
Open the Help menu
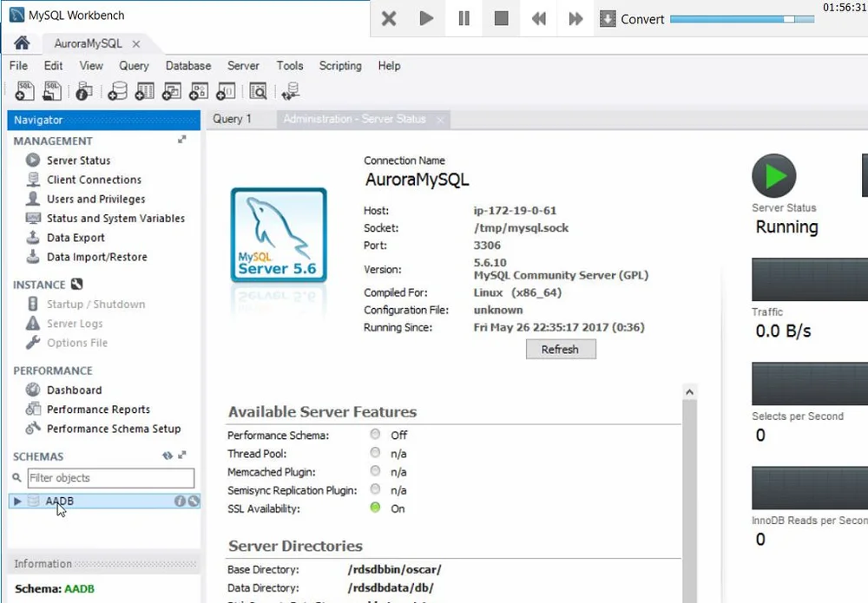pos(389,66)
